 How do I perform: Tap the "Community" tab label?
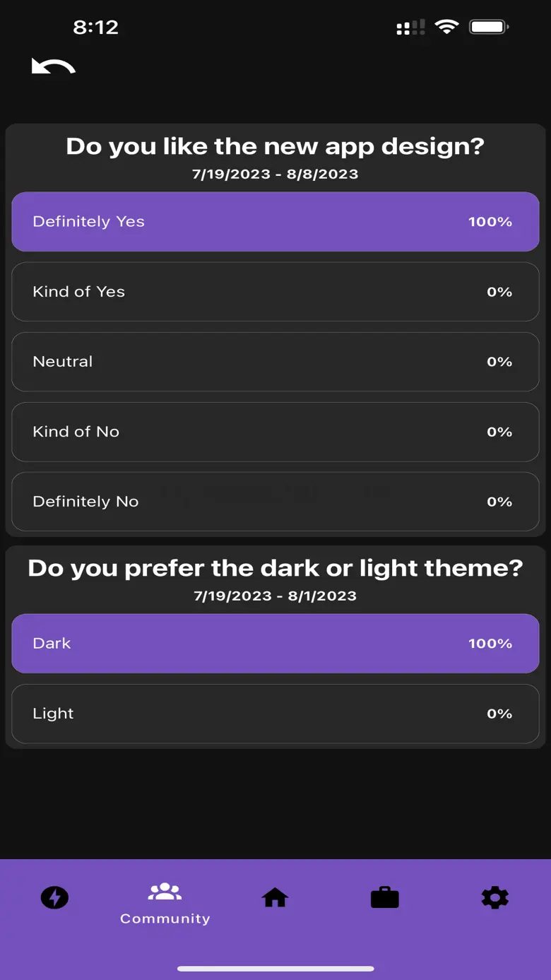(165, 919)
